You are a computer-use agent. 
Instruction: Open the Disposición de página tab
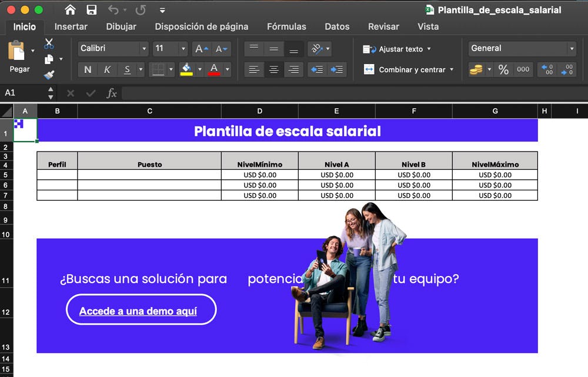point(201,26)
